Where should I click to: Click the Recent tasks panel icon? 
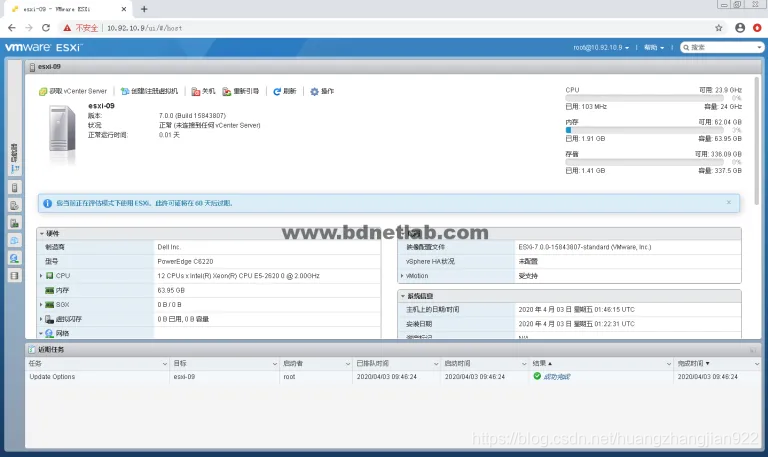pos(32,350)
